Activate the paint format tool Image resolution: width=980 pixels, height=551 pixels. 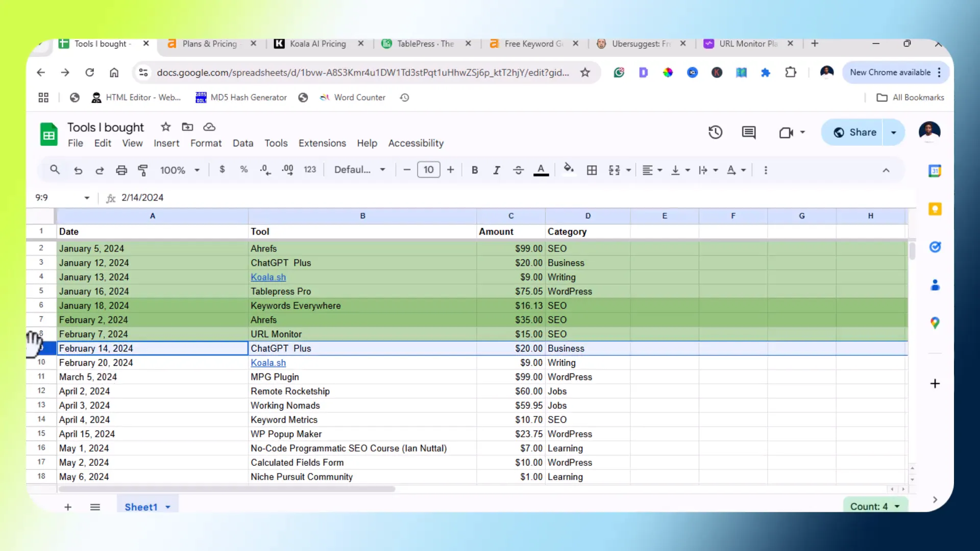click(143, 170)
